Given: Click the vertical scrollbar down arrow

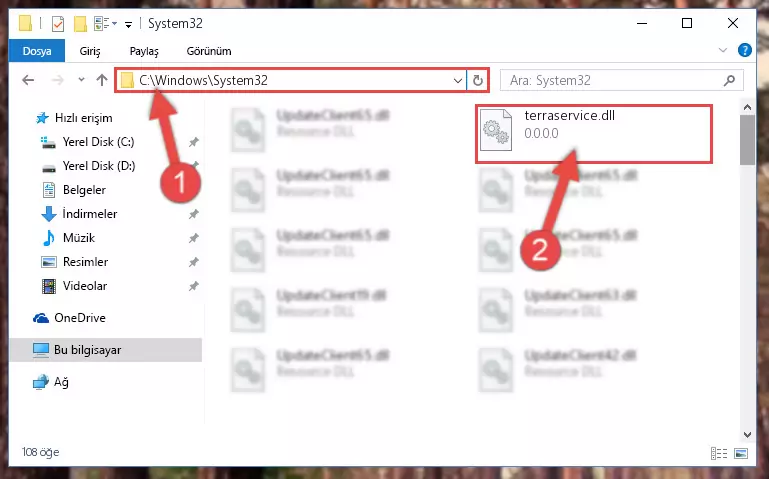Looking at the screenshot, I should click(747, 434).
